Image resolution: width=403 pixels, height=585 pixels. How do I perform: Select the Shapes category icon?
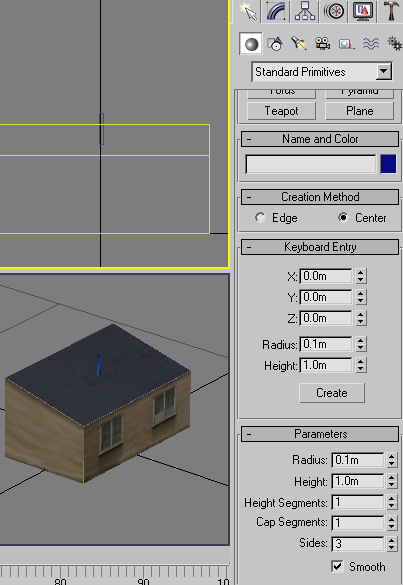275,44
